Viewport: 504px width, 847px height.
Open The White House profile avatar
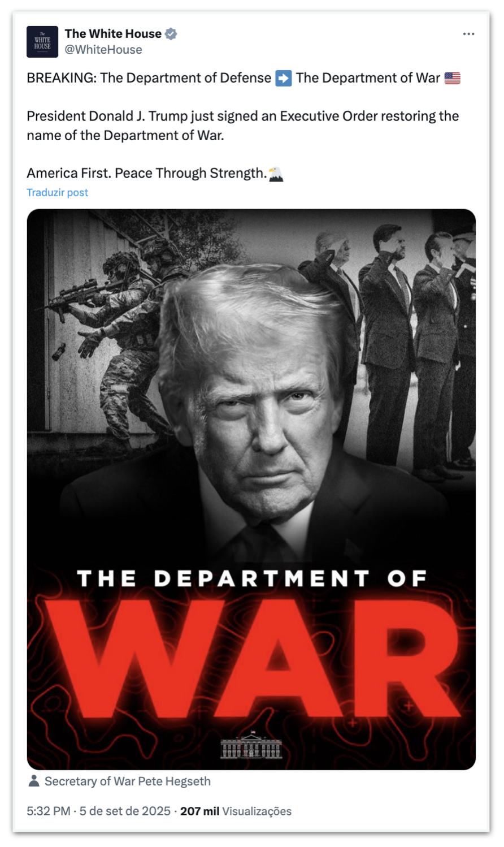pyautogui.click(x=42, y=42)
